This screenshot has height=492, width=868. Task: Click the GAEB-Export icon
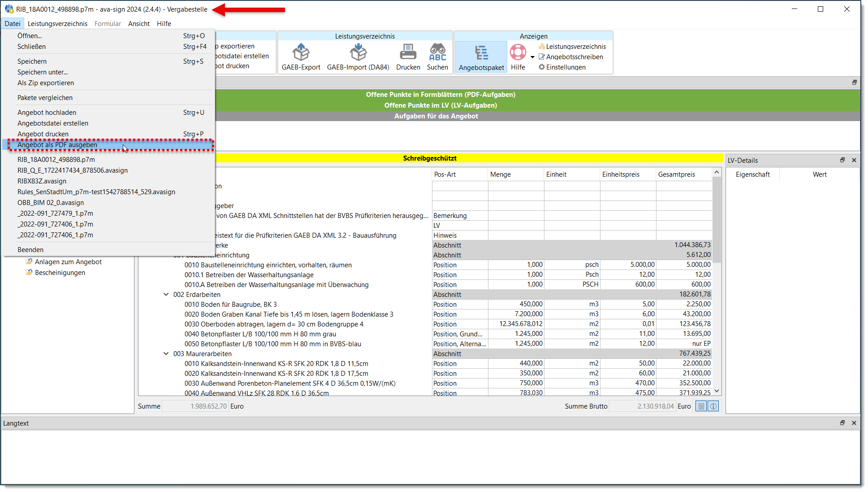(x=301, y=53)
